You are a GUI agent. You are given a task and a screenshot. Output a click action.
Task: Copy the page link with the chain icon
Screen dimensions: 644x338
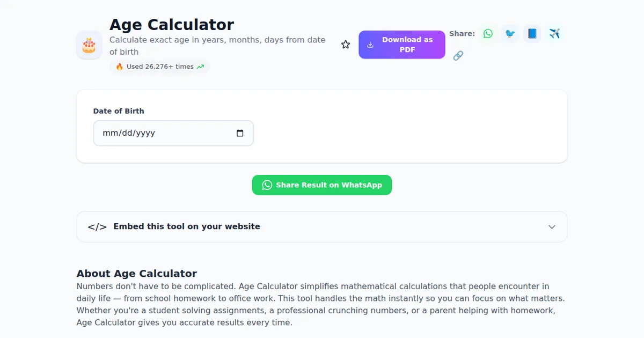pos(458,55)
